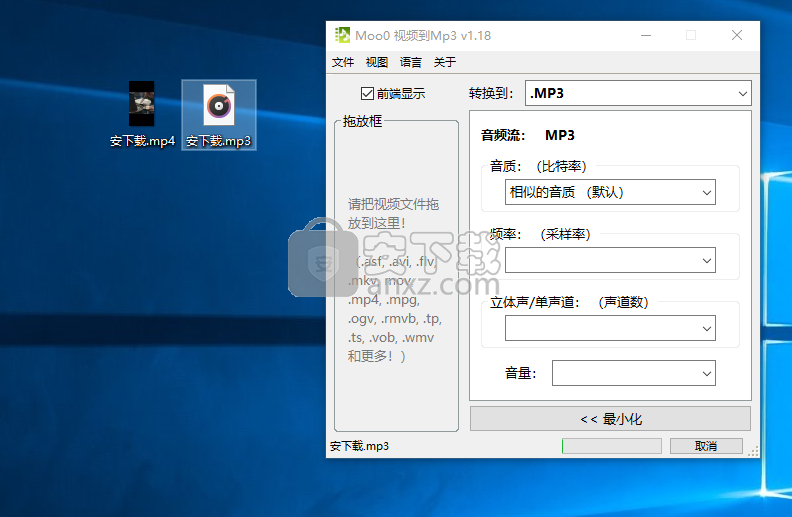Click the 安下载.mp3 status bar text
Viewport: 792px width, 517px height.
(359, 446)
